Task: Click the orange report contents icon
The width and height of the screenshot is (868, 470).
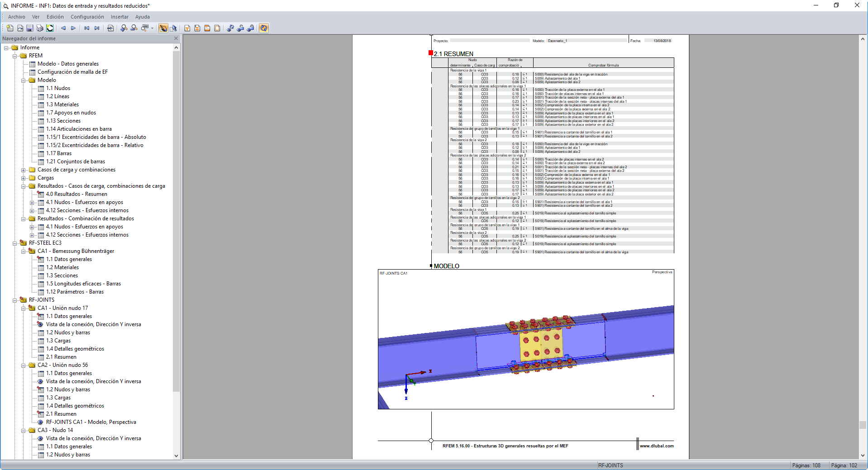Action: [x=197, y=28]
